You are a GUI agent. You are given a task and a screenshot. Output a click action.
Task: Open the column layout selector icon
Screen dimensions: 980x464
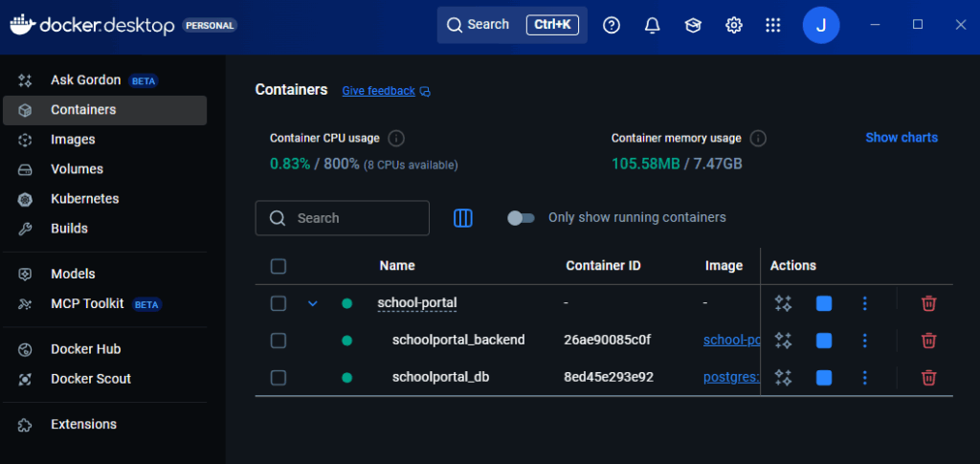[x=463, y=218]
